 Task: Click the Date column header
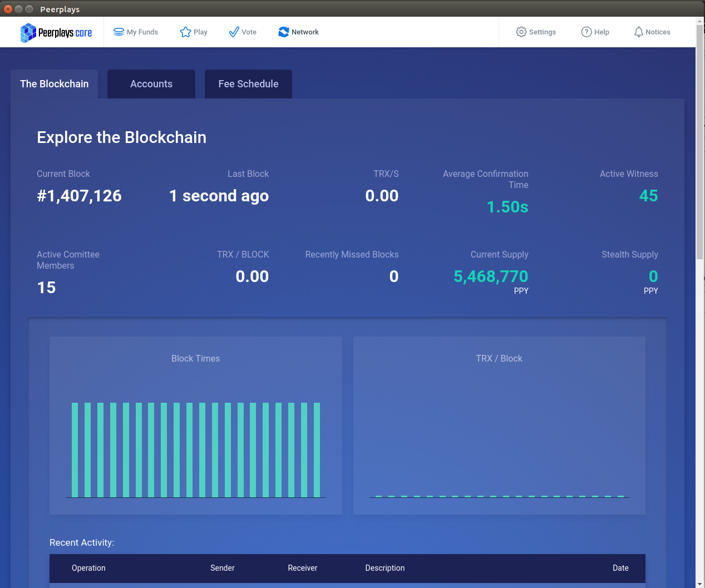620,568
